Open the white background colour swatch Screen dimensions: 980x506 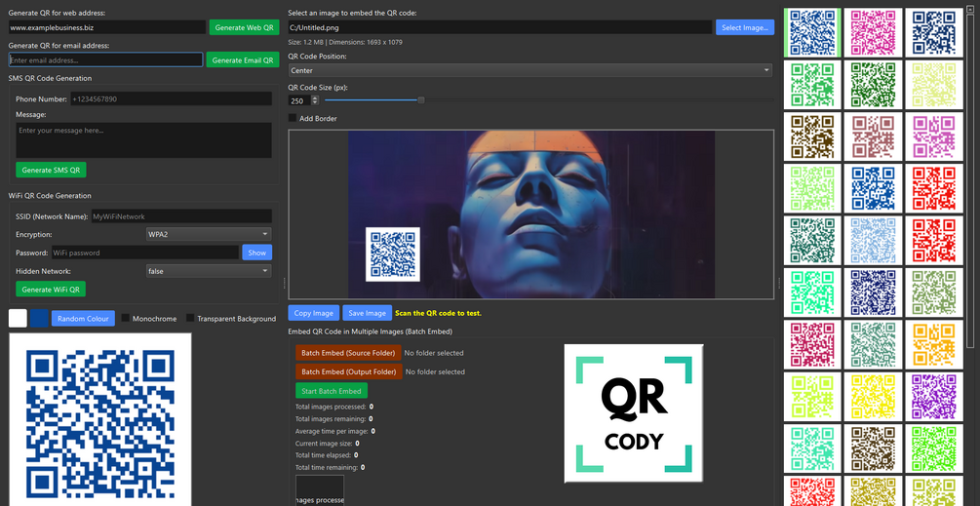(19, 318)
